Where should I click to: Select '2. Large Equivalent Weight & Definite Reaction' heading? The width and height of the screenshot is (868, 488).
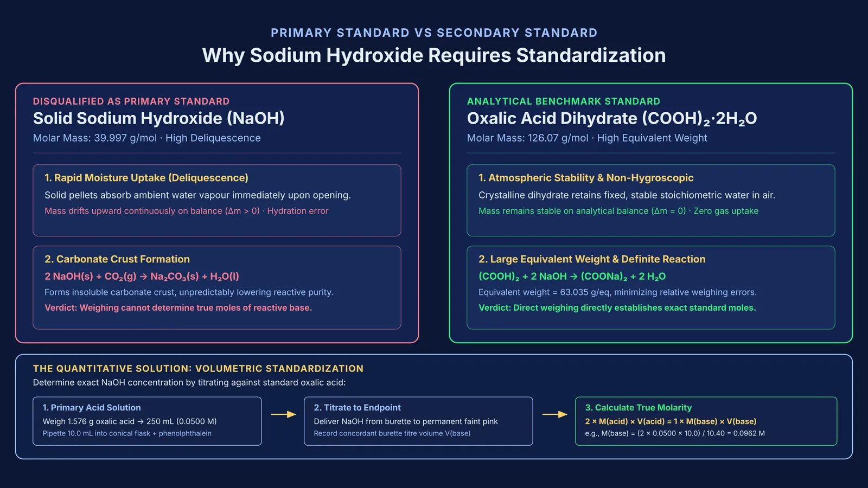tap(592, 259)
